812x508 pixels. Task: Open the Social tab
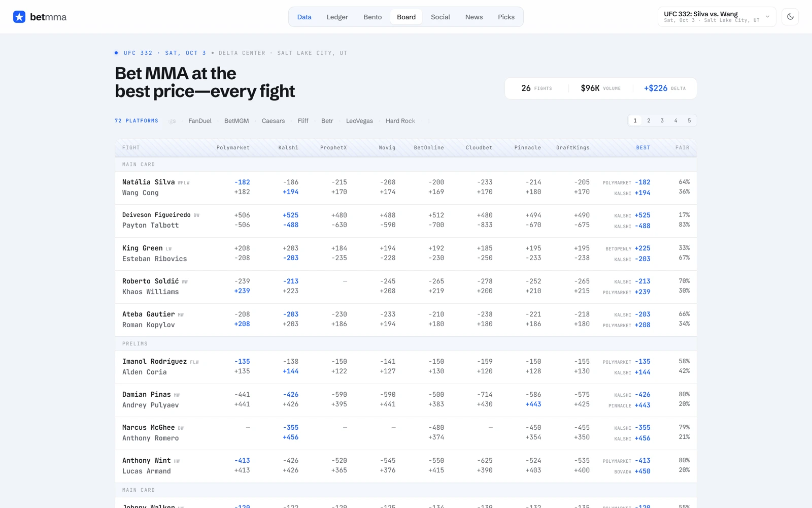coord(441,17)
